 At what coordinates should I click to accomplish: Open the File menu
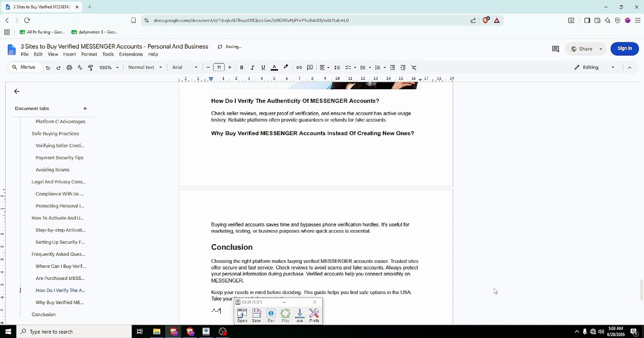[x=25, y=54]
